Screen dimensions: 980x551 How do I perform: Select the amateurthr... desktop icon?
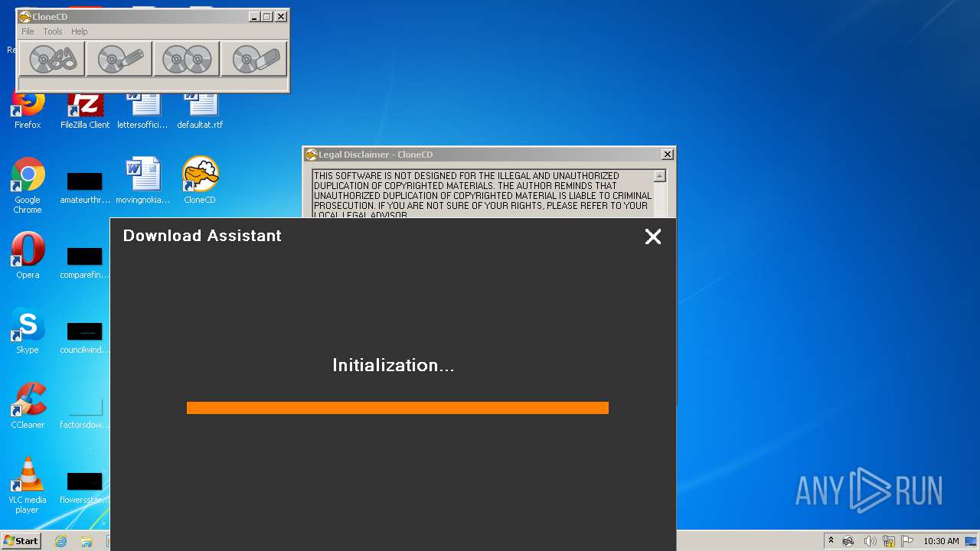point(85,187)
